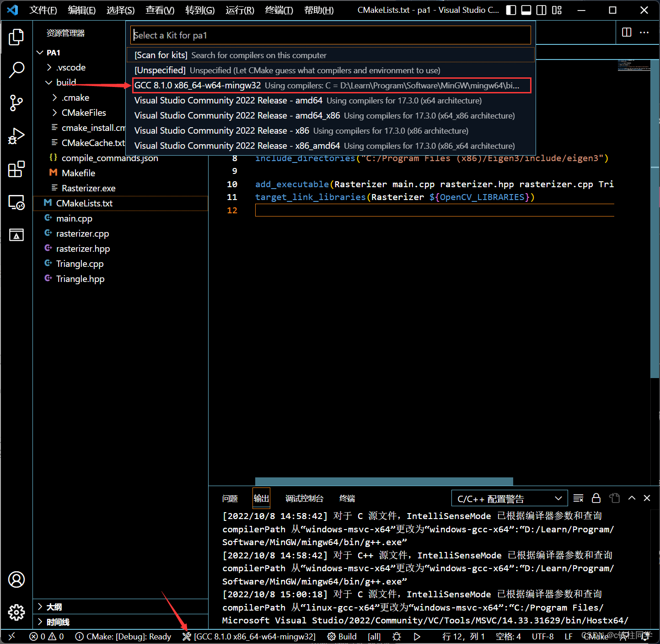Image resolution: width=660 pixels, height=644 pixels.
Task: Click the editor horizontal scrollbar
Action: coord(384,482)
